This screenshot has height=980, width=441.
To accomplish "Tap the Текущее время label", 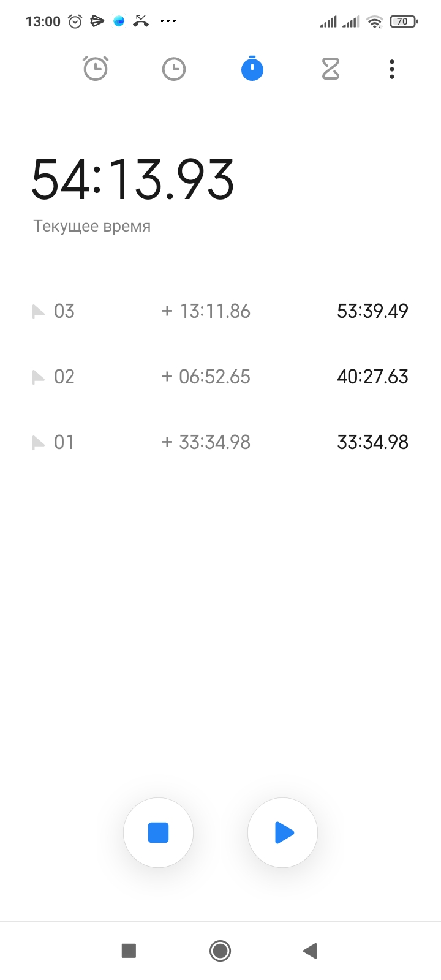I will (x=92, y=226).
